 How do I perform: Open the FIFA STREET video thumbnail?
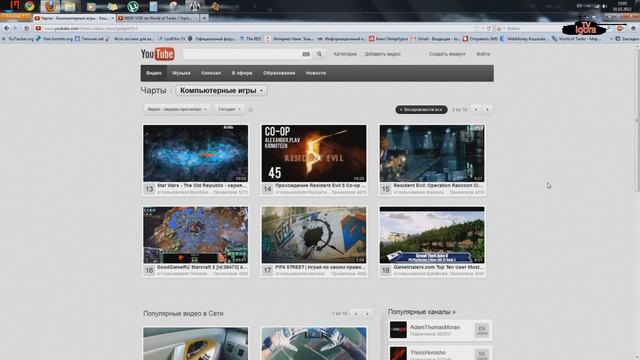pos(314,235)
